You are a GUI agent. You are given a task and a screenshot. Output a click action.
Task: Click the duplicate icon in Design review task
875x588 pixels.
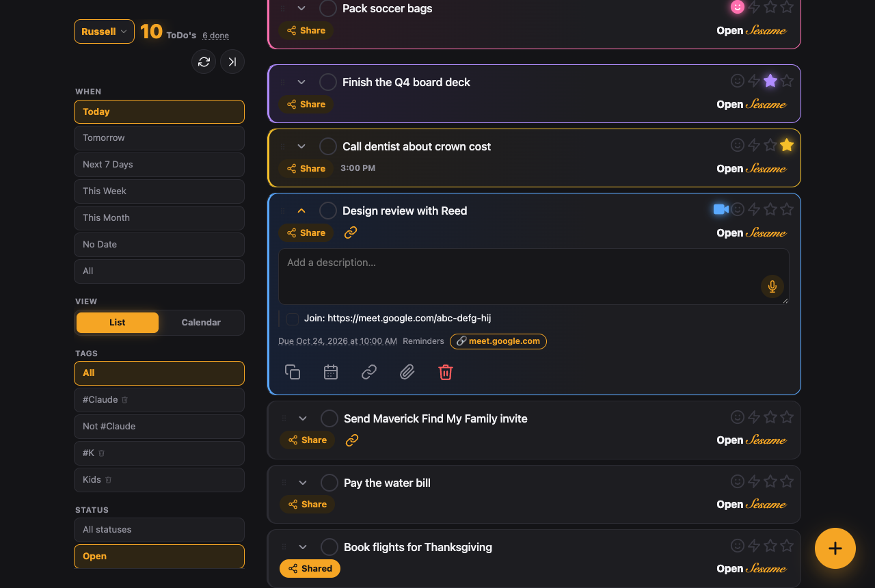point(293,372)
